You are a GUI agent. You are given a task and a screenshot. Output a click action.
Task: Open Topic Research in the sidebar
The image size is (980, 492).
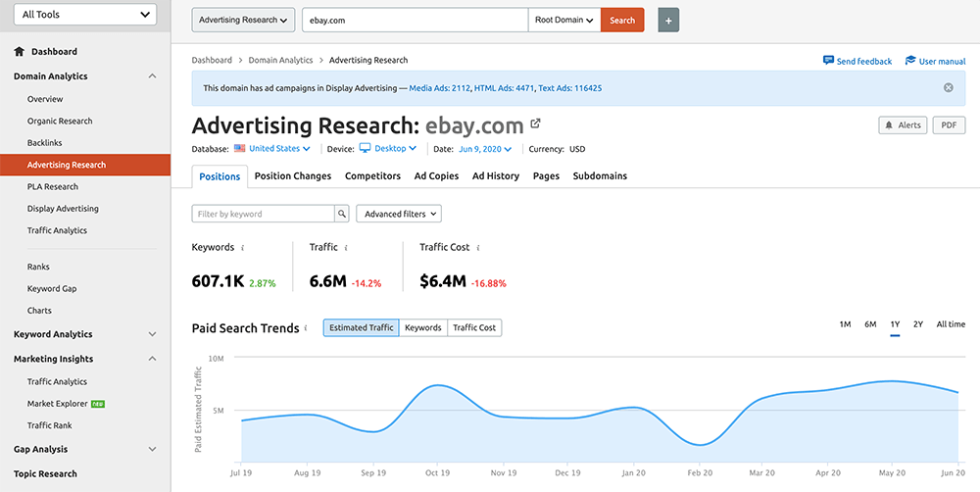[46, 474]
